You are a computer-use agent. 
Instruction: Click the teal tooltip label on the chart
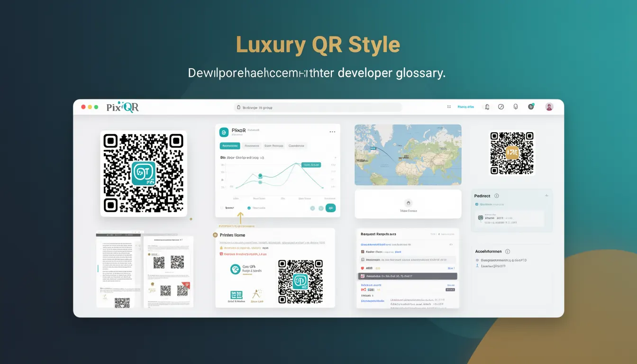pyautogui.click(x=311, y=165)
